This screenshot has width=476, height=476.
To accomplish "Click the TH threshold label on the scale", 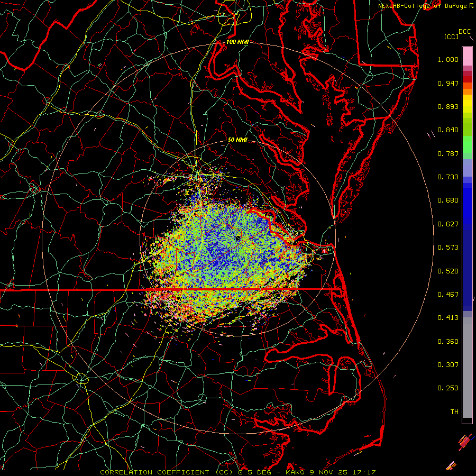I will coord(454,412).
